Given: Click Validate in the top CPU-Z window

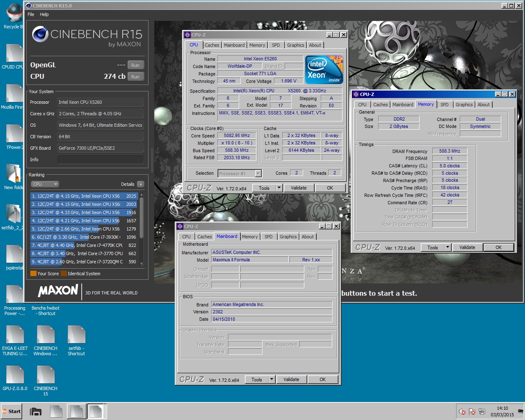Looking at the screenshot, I should pos(299,188).
